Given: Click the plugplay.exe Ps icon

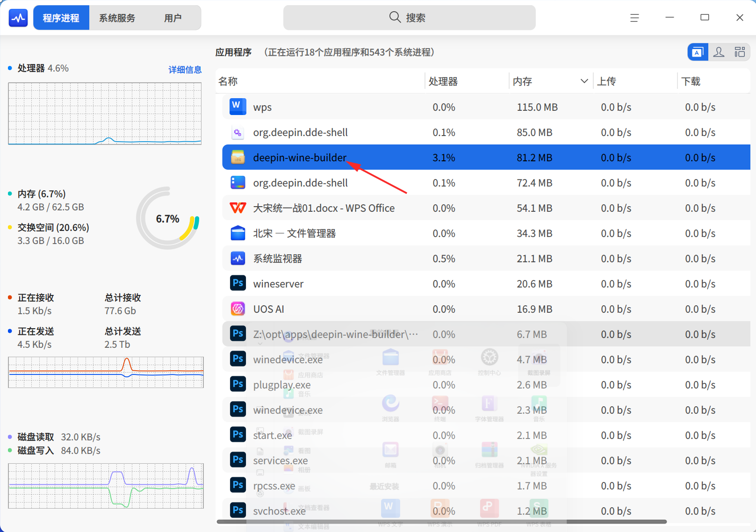Looking at the screenshot, I should [238, 384].
